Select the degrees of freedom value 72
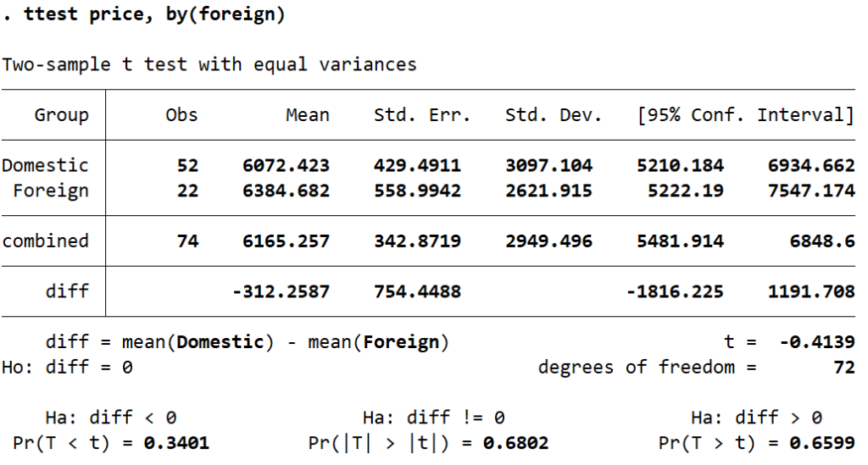 point(843,368)
